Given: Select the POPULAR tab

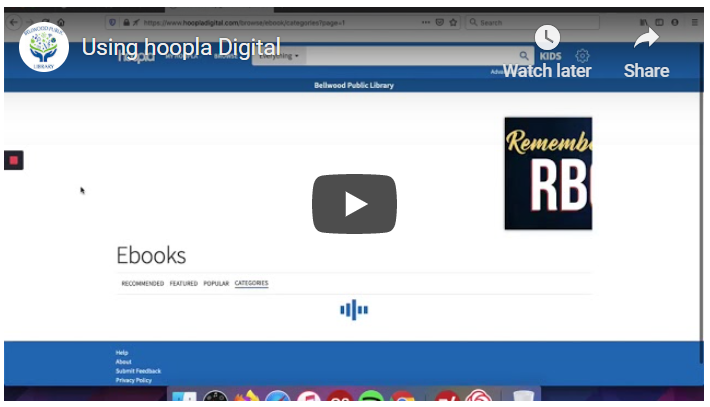Looking at the screenshot, I should coord(216,283).
